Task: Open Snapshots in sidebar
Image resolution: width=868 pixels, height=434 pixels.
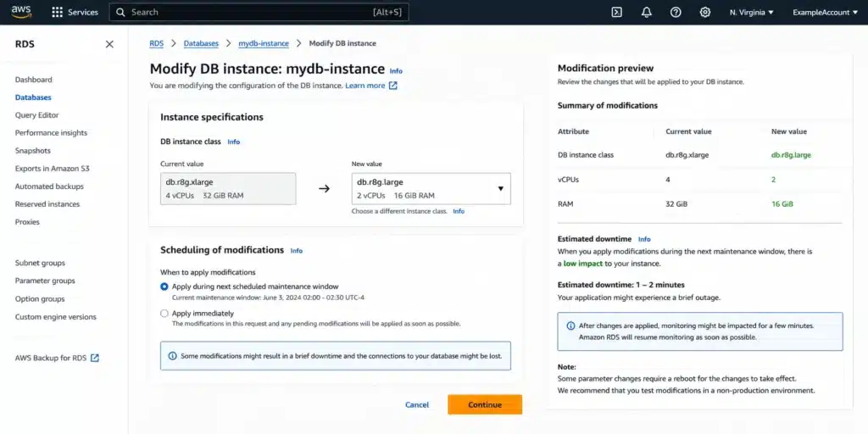Action: click(x=33, y=151)
